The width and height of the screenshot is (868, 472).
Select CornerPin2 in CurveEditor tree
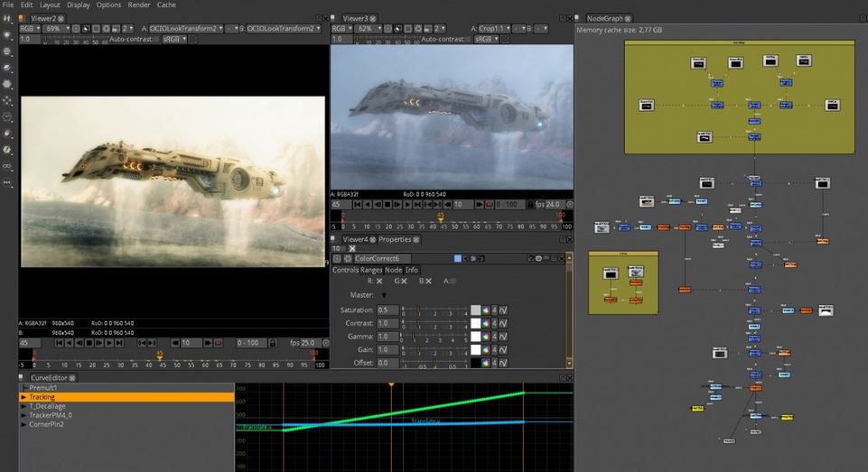coord(46,424)
